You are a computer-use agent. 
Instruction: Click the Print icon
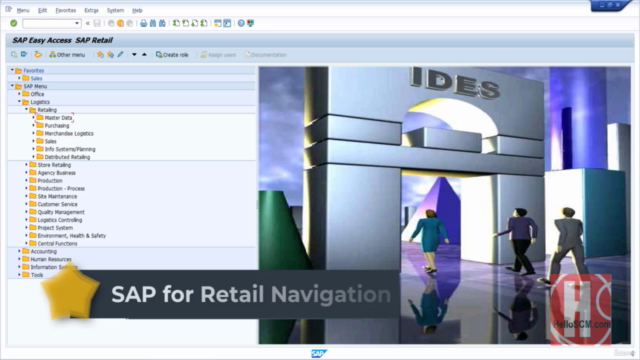click(143, 23)
